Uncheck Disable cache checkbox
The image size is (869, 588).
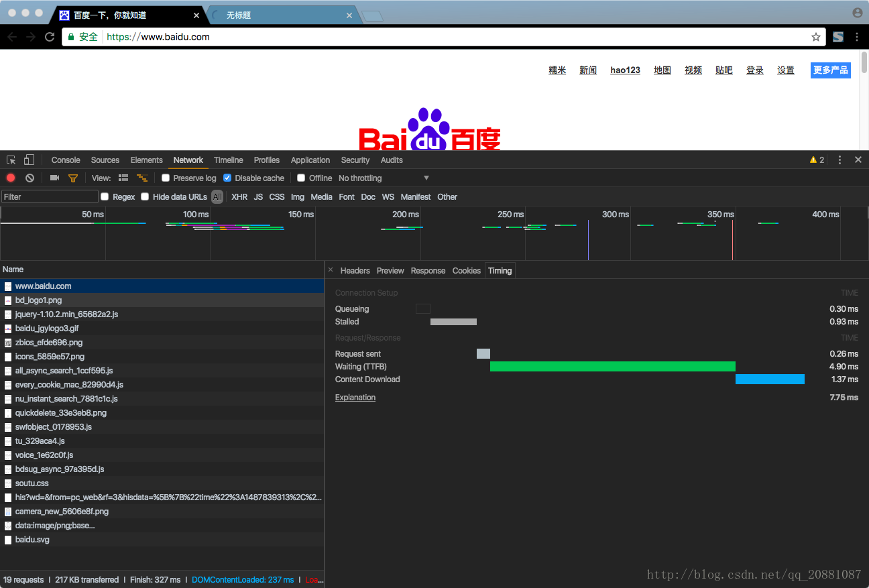click(x=227, y=178)
